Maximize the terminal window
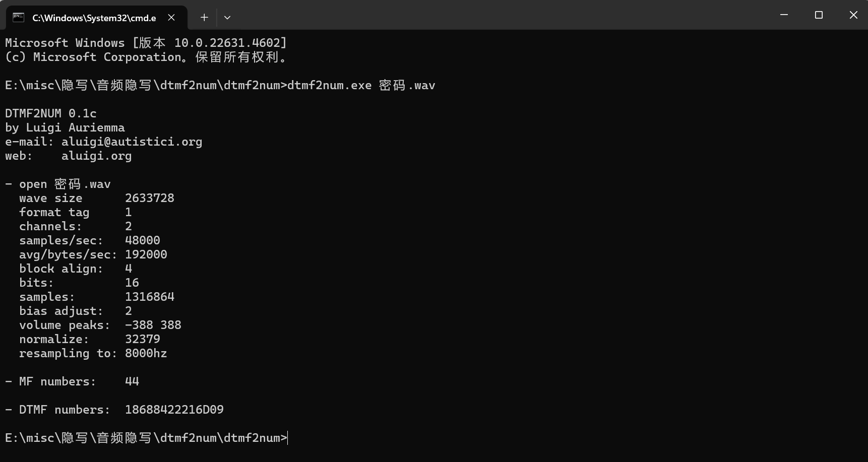 point(819,15)
